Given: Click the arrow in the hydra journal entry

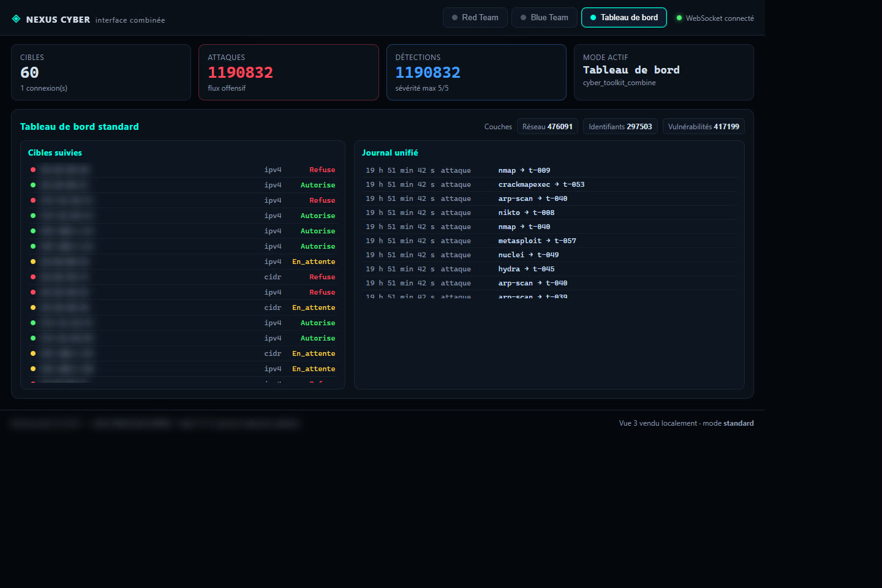Looking at the screenshot, I should click(527, 269).
